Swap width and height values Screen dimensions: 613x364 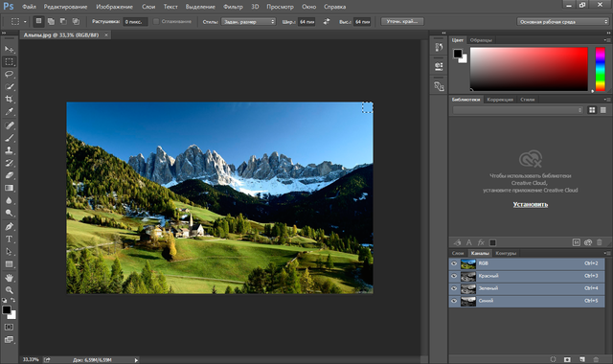pyautogui.click(x=327, y=22)
